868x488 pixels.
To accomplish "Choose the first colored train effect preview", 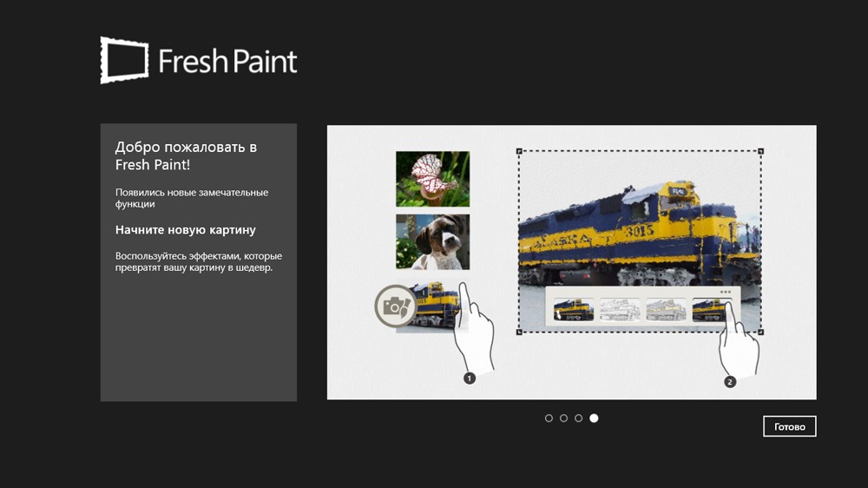I will coord(574,310).
